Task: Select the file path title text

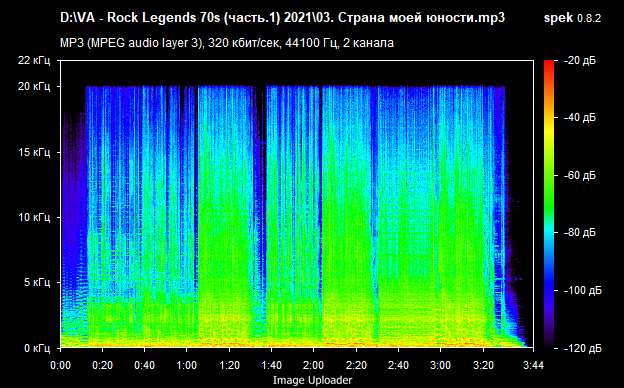Action: pos(282,18)
